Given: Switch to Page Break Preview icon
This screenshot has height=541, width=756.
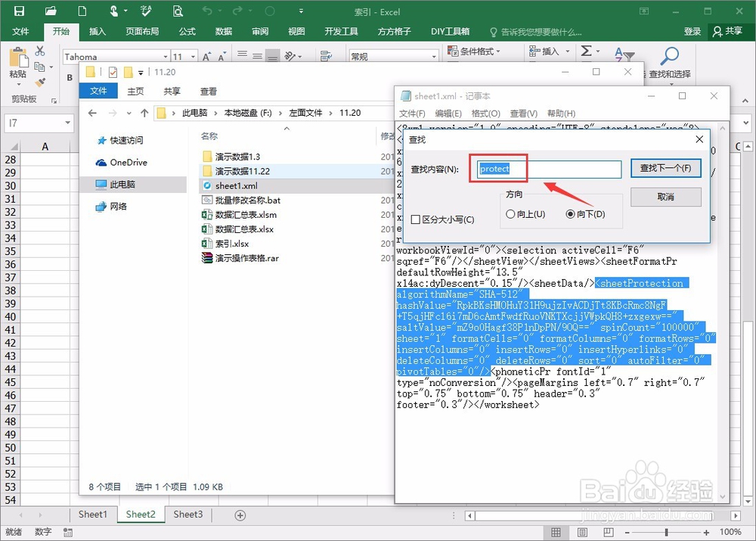Looking at the screenshot, I should pos(609,532).
